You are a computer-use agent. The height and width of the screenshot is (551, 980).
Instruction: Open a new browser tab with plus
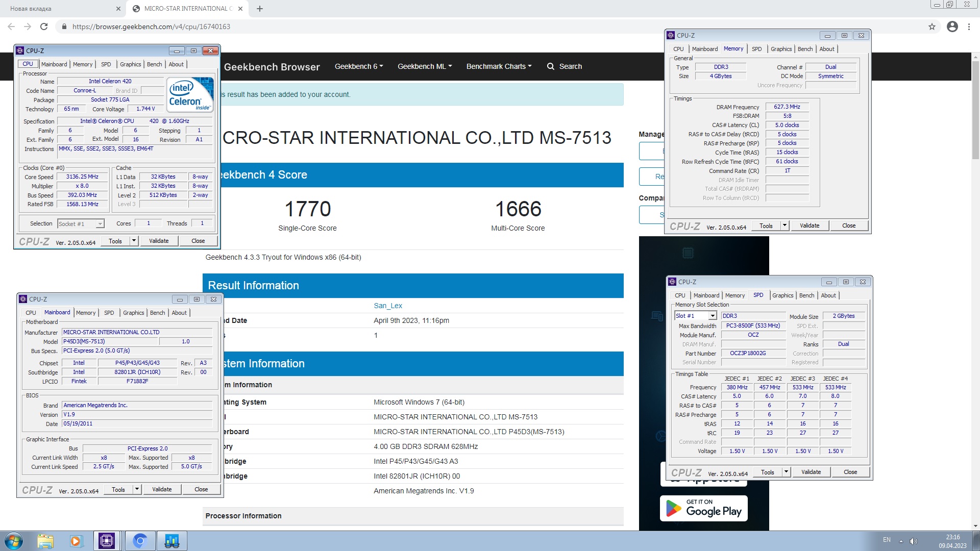click(x=260, y=9)
